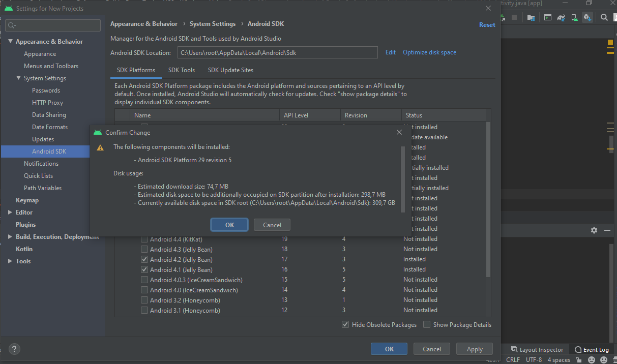
Task: Click the Stop square toolbar icon
Action: [x=514, y=17]
